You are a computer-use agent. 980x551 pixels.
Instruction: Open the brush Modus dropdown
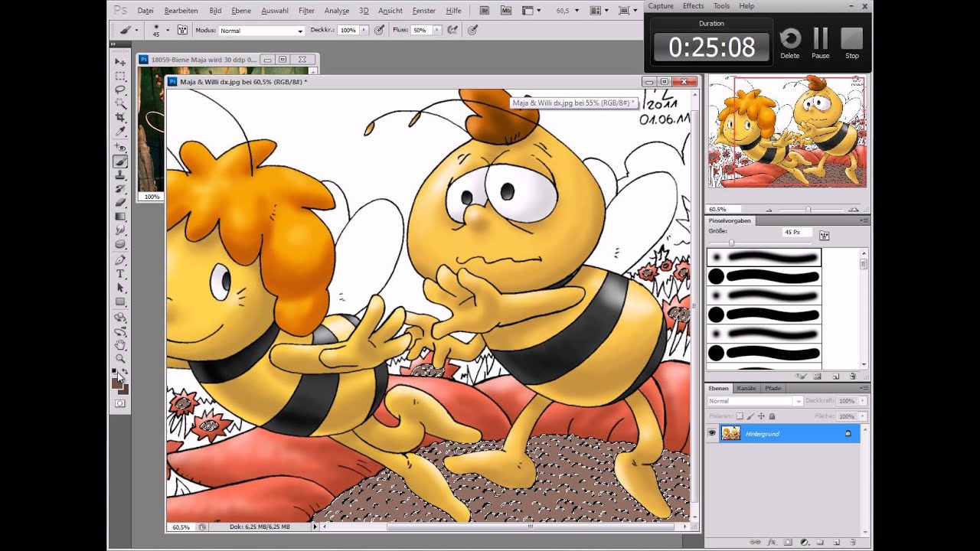tap(262, 31)
